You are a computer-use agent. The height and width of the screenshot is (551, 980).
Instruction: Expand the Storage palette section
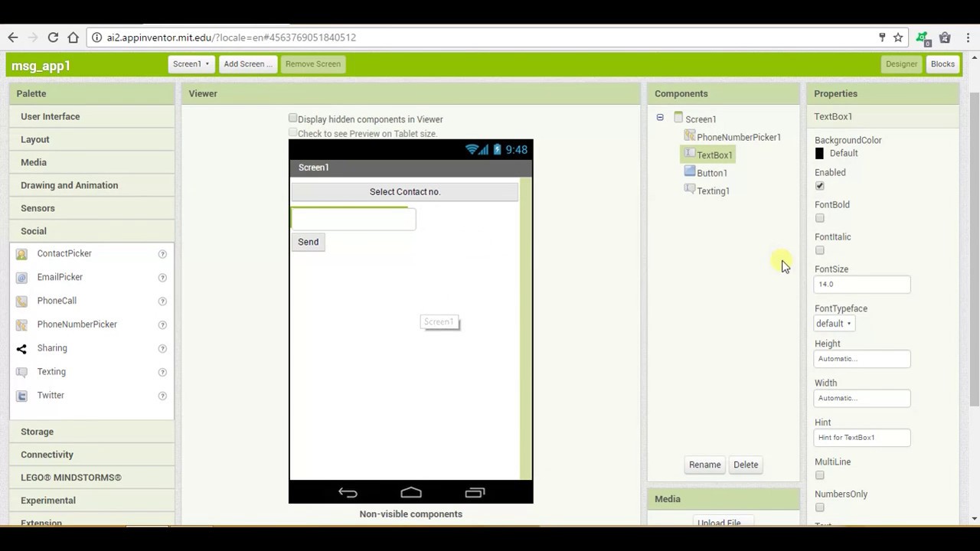(92, 432)
